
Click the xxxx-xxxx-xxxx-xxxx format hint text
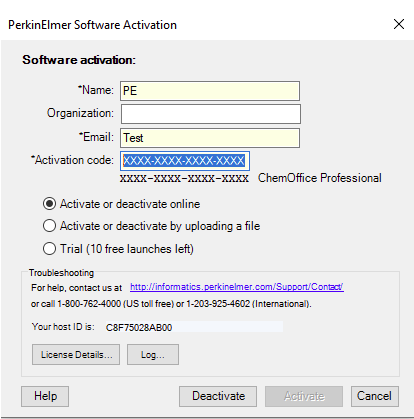point(184,178)
